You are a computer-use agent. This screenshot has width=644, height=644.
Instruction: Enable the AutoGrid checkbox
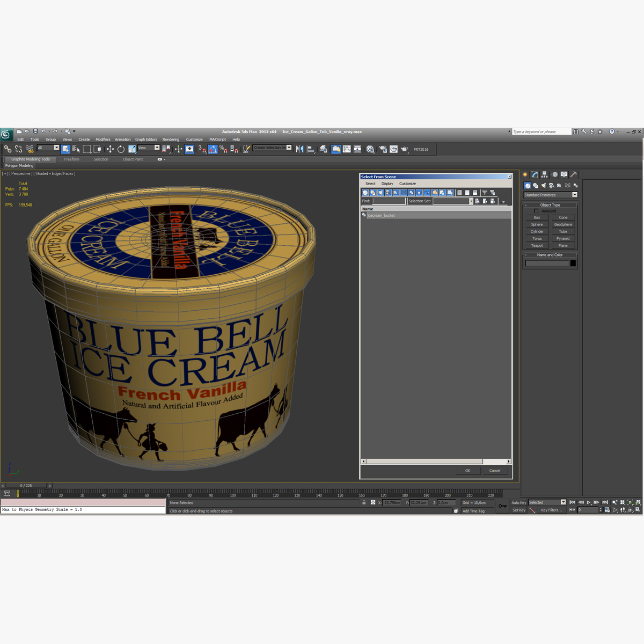[x=536, y=211]
